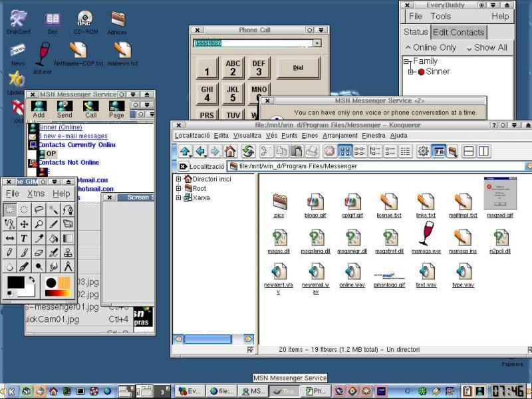Activate the Clone stamp tool

(x=68, y=253)
